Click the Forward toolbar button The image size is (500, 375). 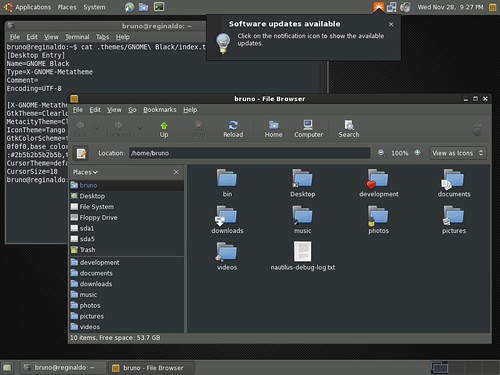click(x=118, y=129)
